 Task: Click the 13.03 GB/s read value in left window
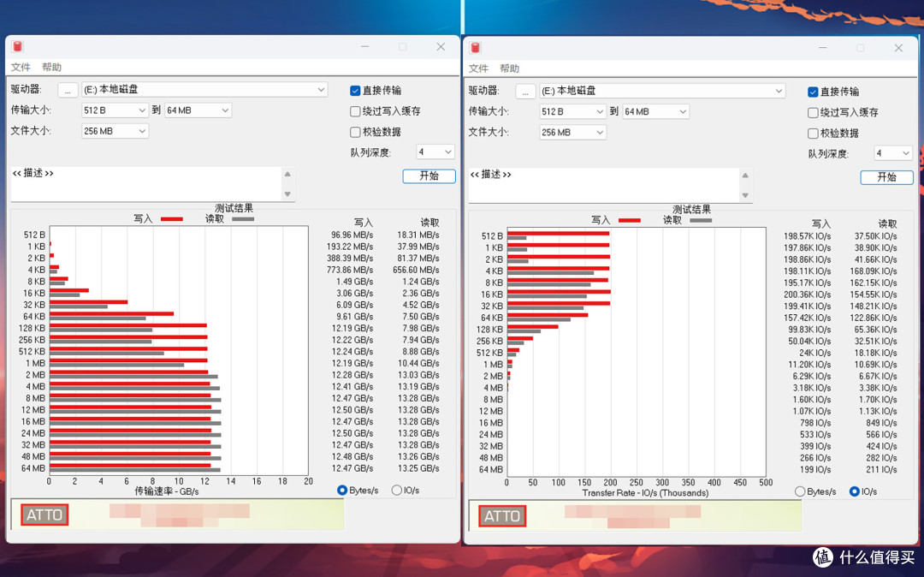[x=418, y=375]
